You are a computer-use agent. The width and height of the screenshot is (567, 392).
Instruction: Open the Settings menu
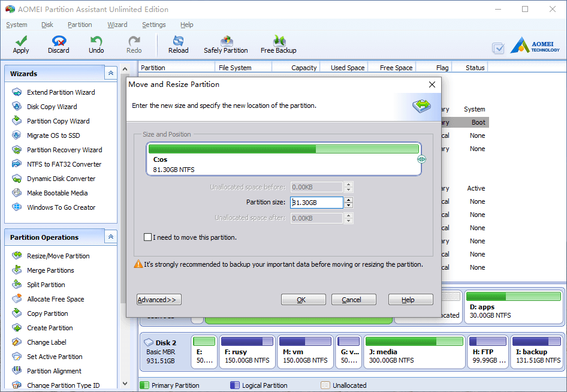point(153,25)
